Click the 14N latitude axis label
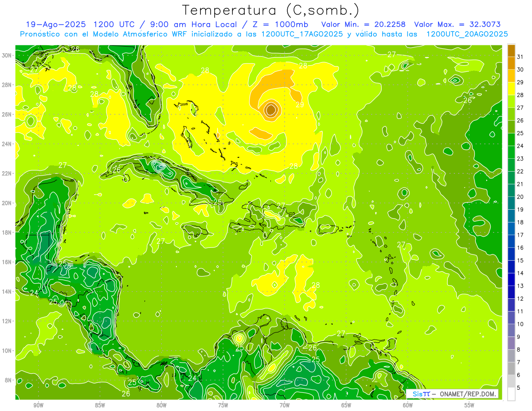 (7, 292)
